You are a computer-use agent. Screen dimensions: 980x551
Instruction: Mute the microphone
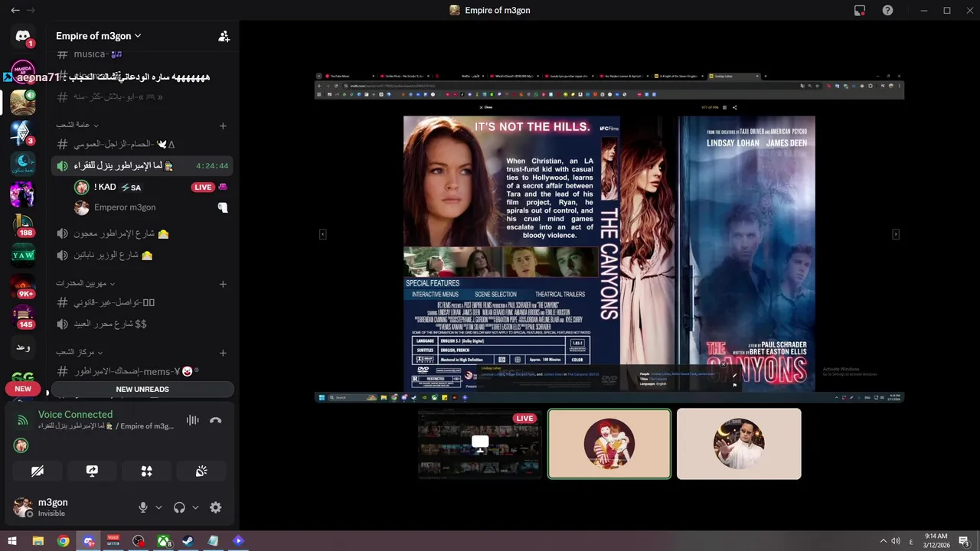142,507
